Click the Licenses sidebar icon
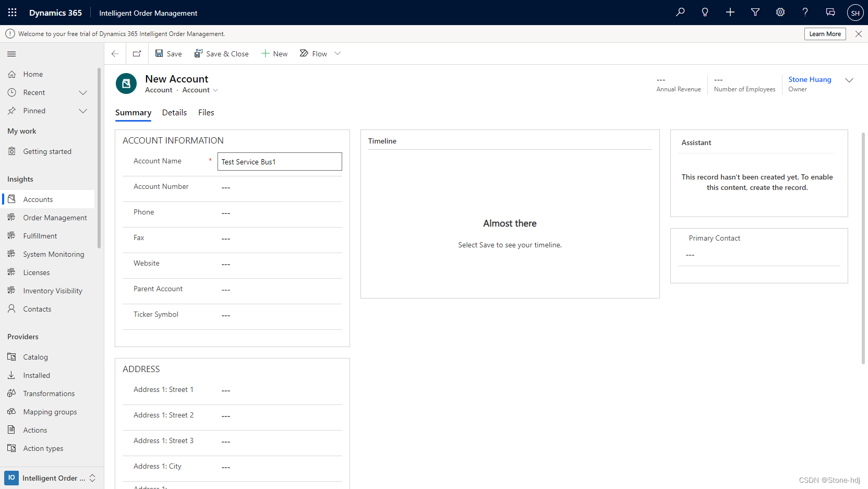The width and height of the screenshot is (868, 489). pyautogui.click(x=11, y=272)
